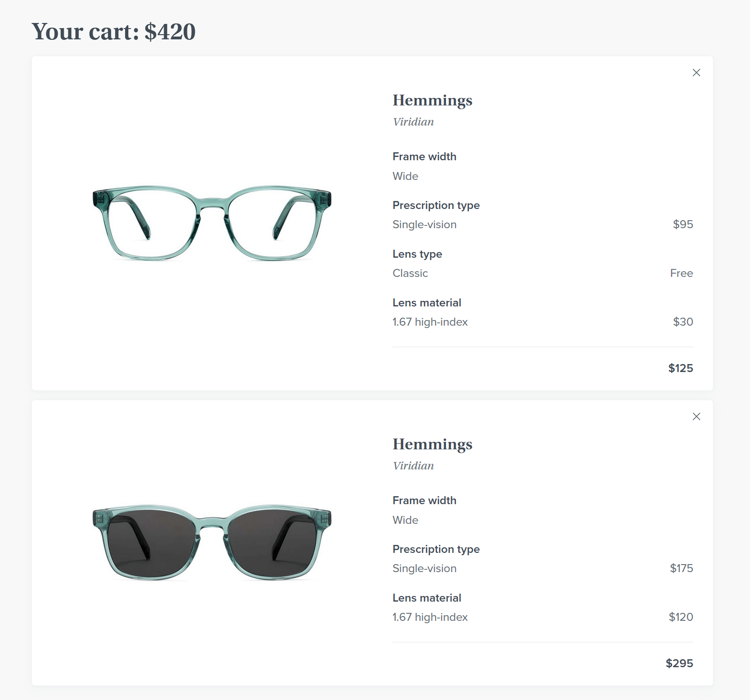Select the Single-vision prescription on the sunglasses

click(x=424, y=568)
